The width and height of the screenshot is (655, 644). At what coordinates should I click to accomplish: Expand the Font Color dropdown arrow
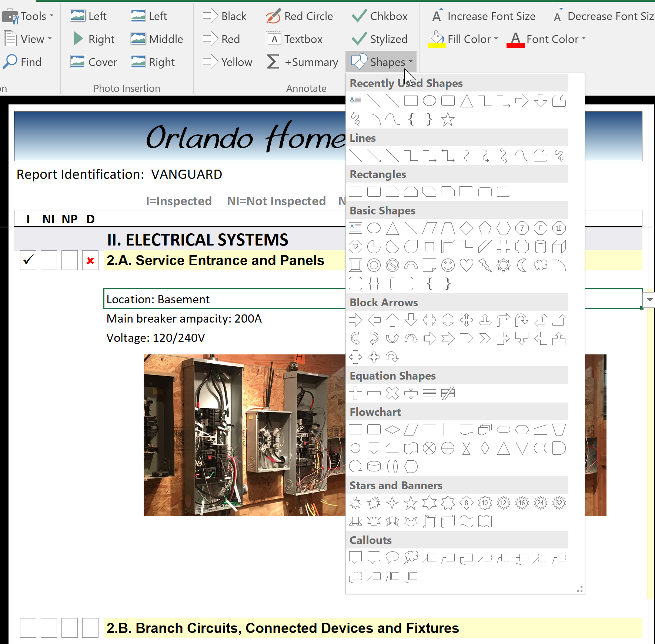click(x=584, y=39)
